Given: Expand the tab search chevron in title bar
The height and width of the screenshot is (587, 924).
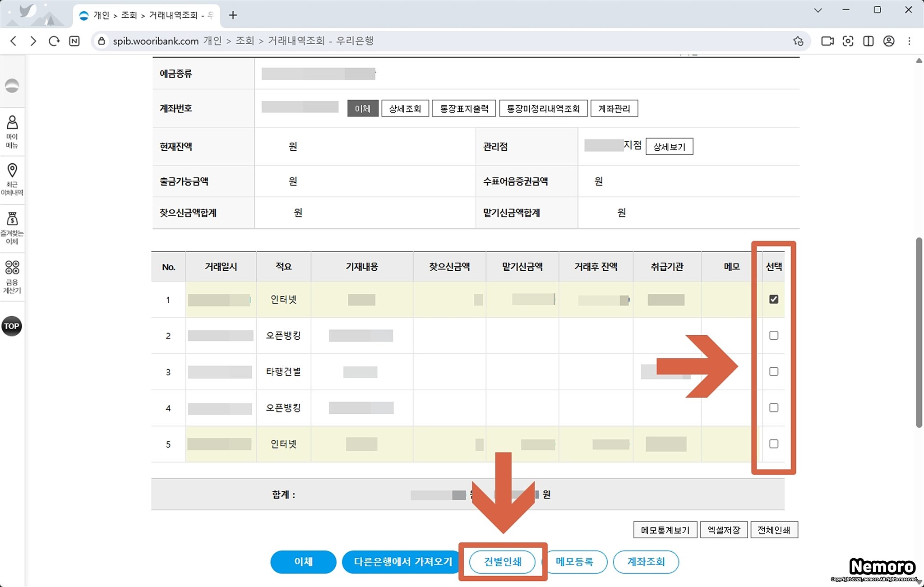Looking at the screenshot, I should coord(818,10).
